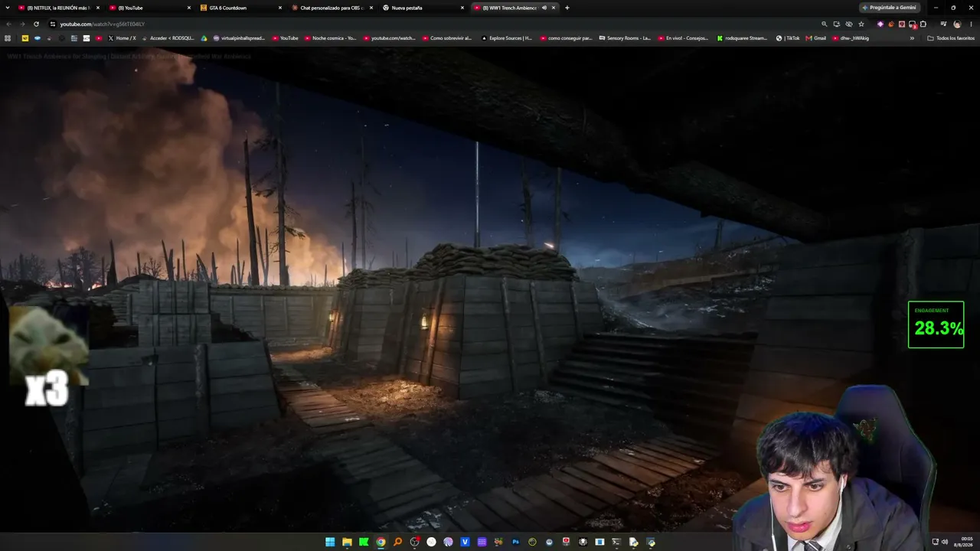Image resolution: width=980 pixels, height=551 pixels.
Task: Open the Windows Start menu
Action: tap(330, 542)
